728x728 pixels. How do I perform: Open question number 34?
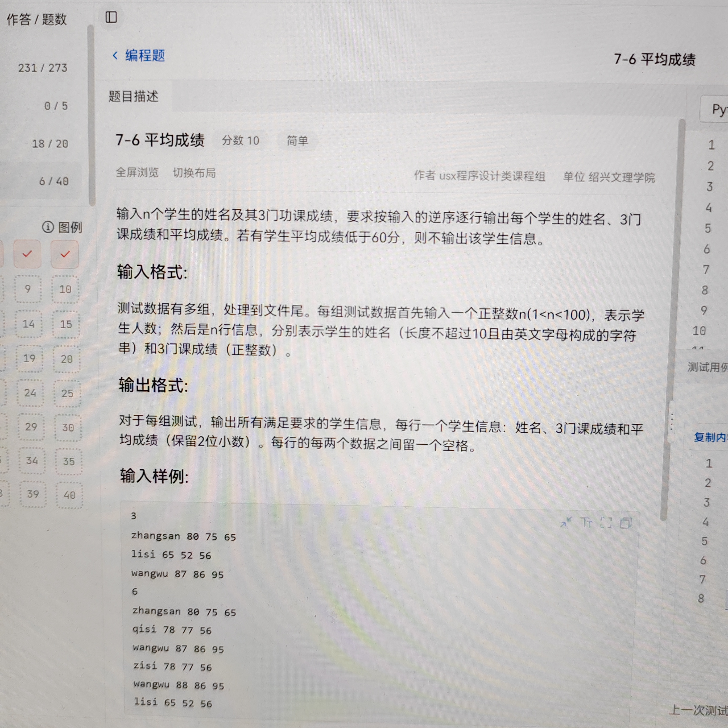pos(32,461)
